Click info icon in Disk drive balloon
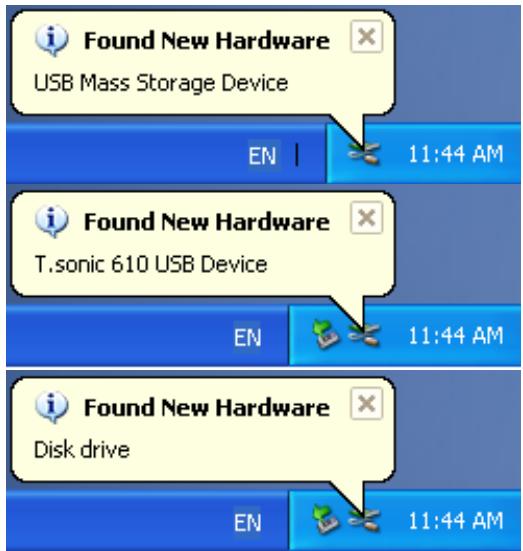523x551 pixels. 52,407
